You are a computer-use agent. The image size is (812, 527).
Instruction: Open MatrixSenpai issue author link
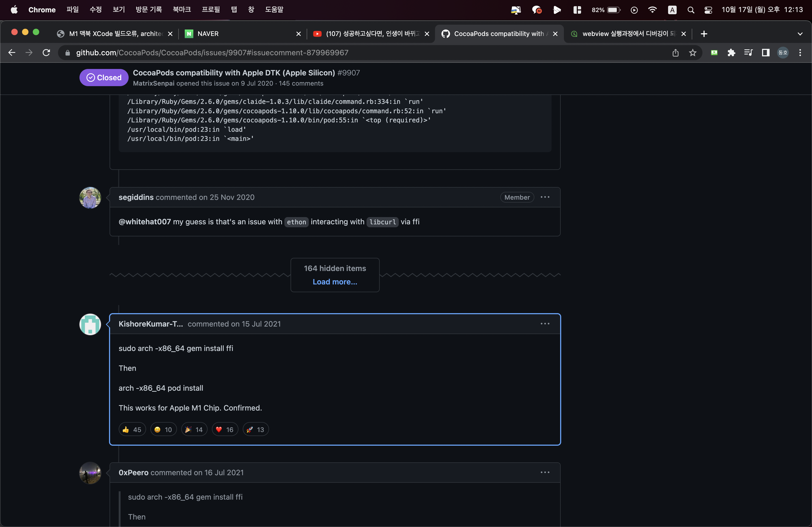pos(154,83)
